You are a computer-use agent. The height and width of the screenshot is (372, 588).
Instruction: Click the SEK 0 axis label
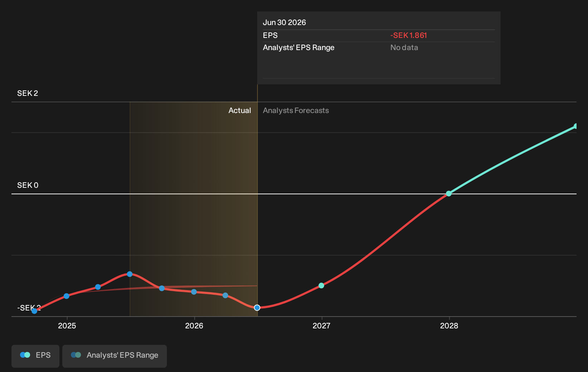[28, 185]
